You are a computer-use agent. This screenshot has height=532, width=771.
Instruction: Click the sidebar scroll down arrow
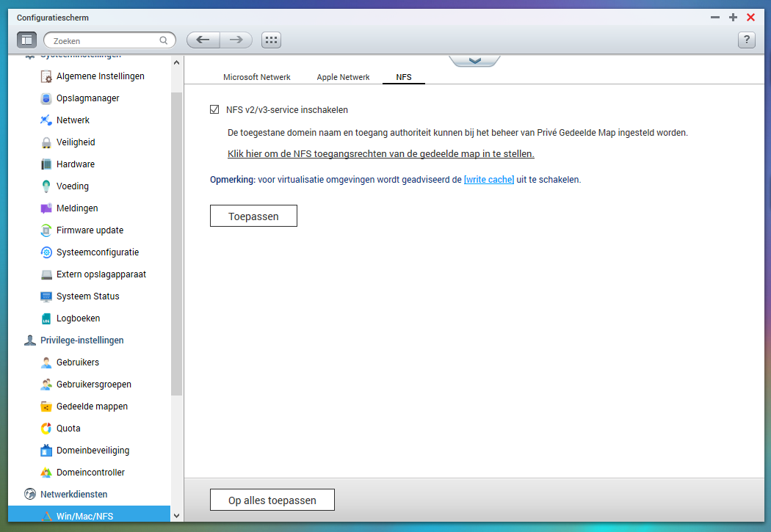pyautogui.click(x=176, y=516)
